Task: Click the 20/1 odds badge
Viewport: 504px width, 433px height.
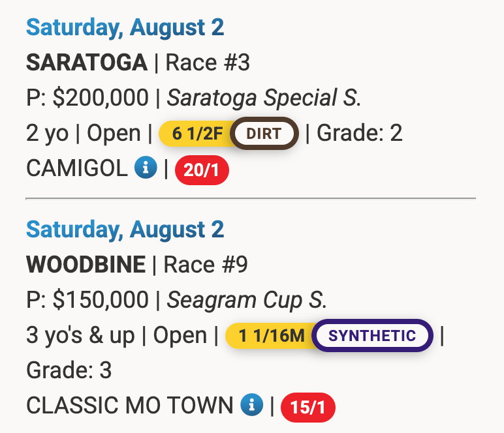Action: click(x=202, y=171)
